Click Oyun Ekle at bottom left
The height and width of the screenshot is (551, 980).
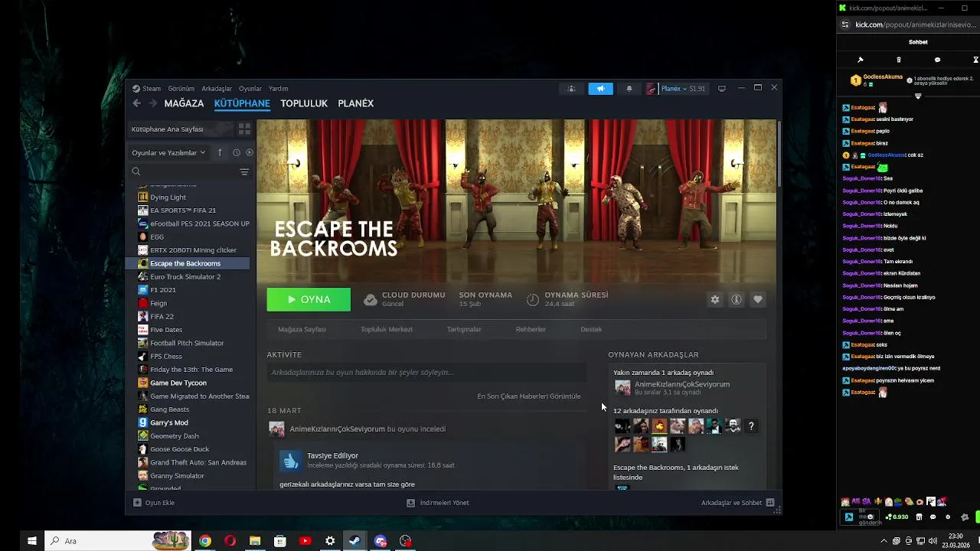click(154, 503)
